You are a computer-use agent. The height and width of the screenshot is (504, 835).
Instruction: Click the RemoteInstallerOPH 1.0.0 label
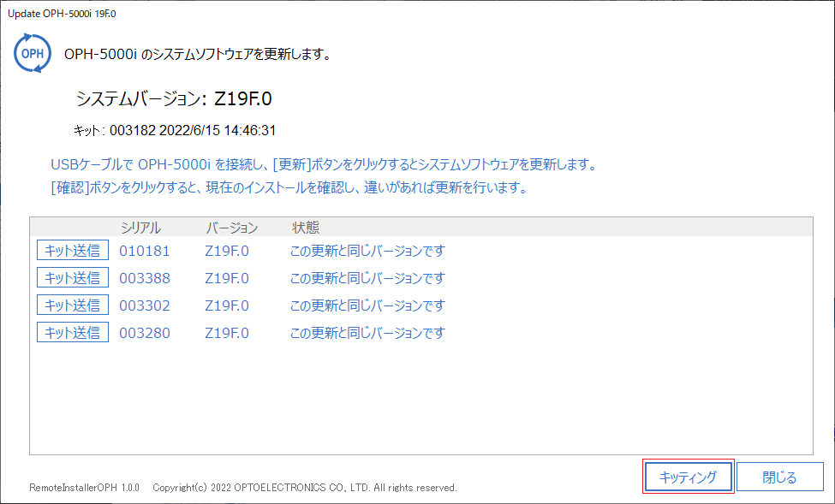[84, 488]
